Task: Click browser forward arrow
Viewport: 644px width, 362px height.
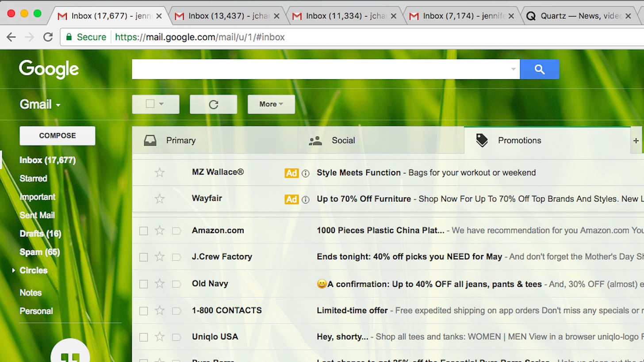Action: (x=30, y=37)
